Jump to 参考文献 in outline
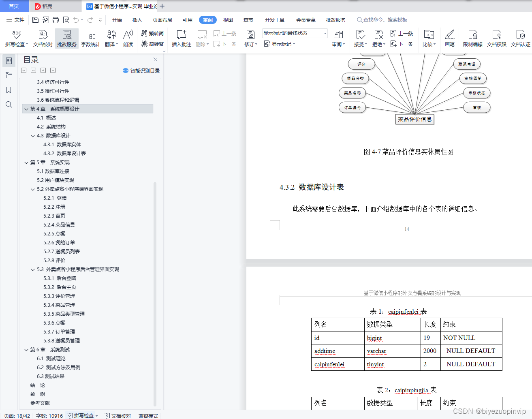532x419 pixels. pos(40,403)
